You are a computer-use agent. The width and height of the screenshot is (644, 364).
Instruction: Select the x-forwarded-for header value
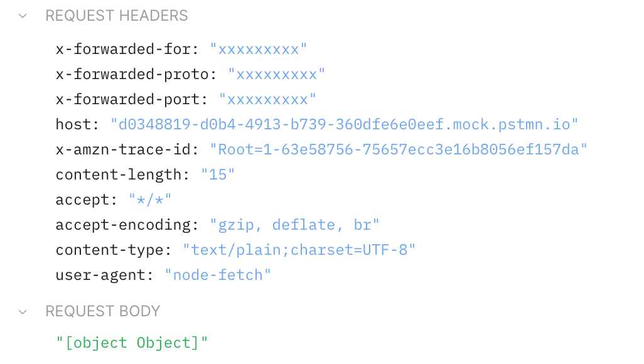(x=259, y=49)
